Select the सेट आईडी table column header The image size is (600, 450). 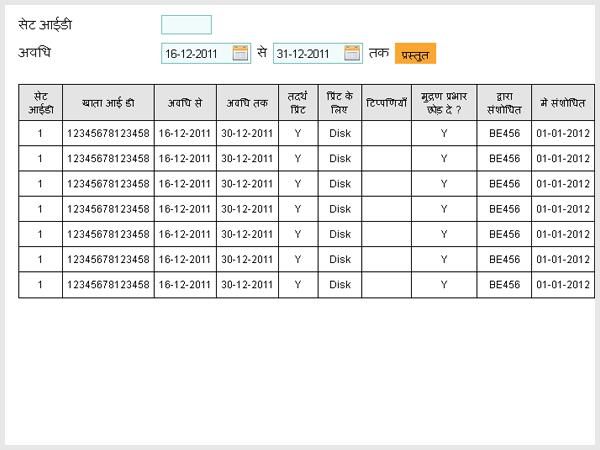point(41,103)
